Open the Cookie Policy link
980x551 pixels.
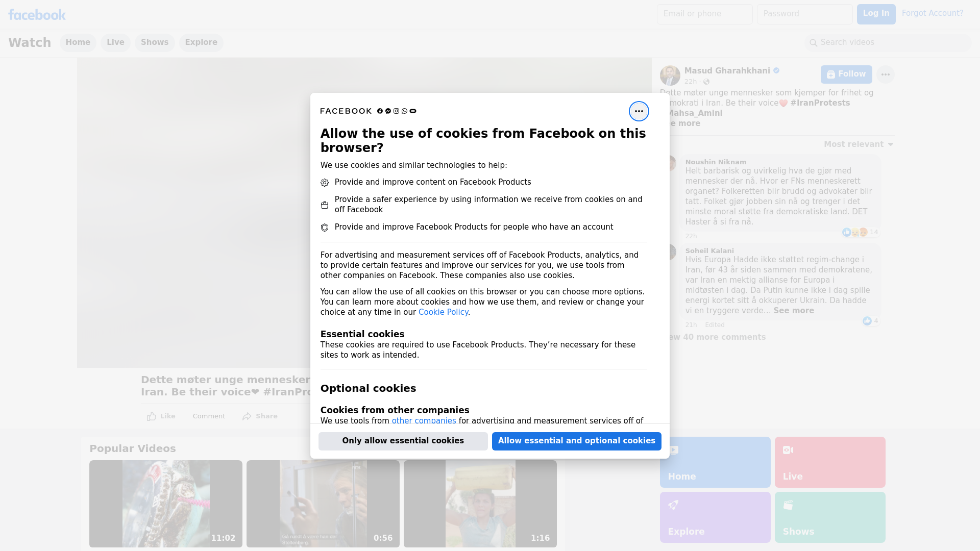click(443, 312)
